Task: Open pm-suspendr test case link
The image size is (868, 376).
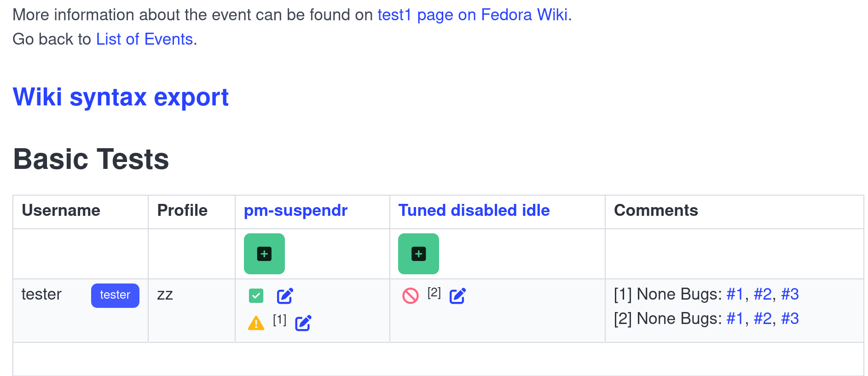Action: click(x=295, y=210)
